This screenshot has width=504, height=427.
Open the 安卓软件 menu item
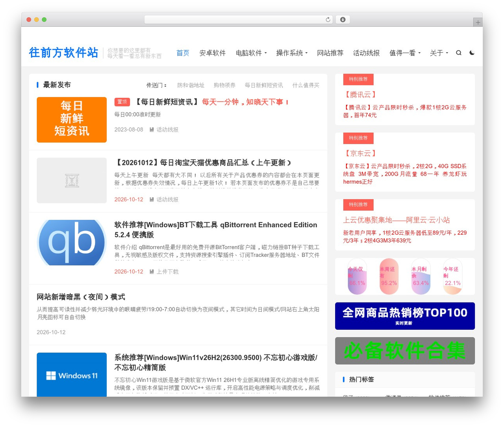[213, 53]
